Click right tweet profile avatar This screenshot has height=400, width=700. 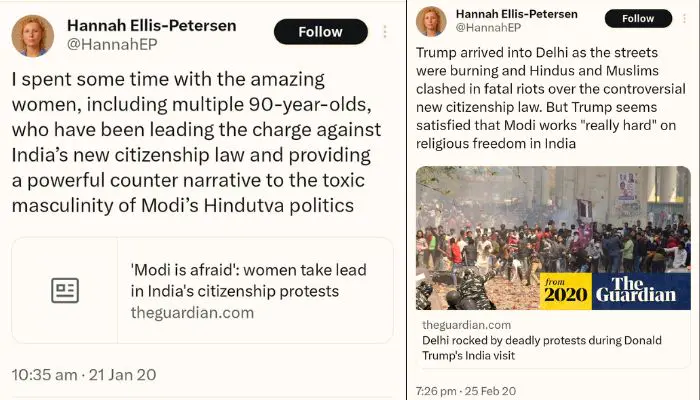coord(431,21)
